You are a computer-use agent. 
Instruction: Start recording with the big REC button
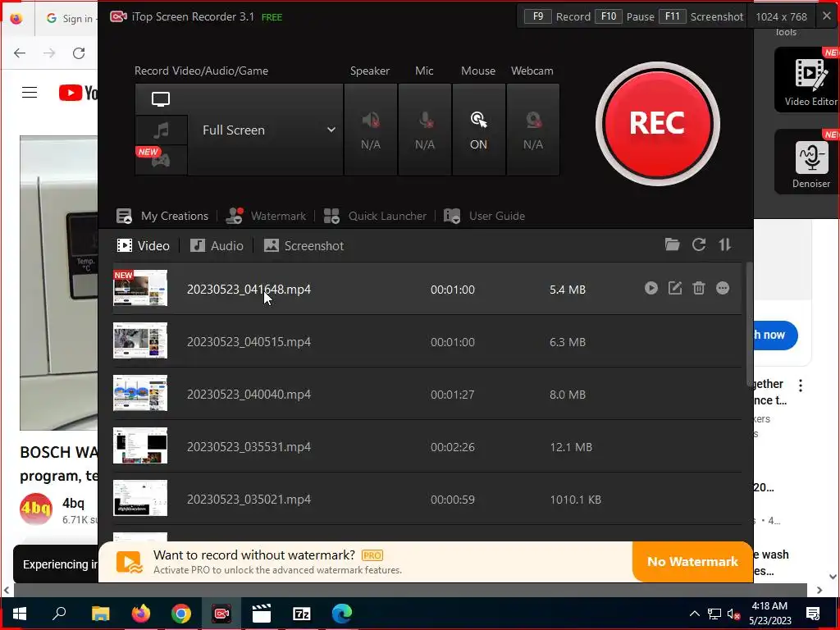[x=657, y=124]
